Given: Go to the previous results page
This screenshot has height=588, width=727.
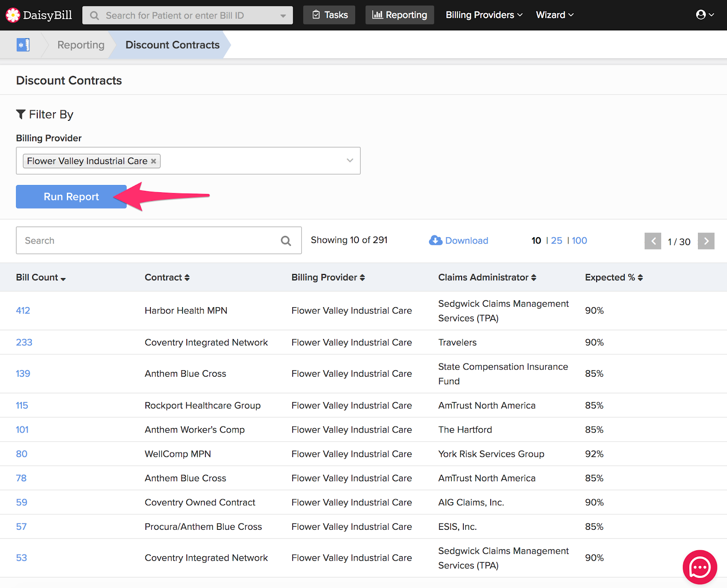Looking at the screenshot, I should click(653, 241).
